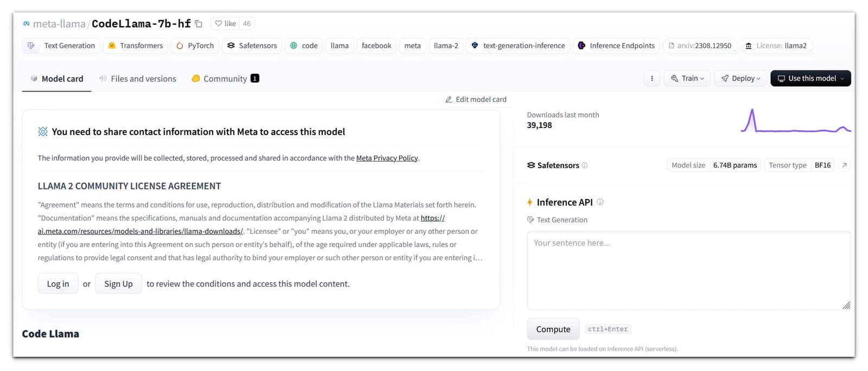Click the Sign Up button
The height and width of the screenshot is (371, 868).
[118, 283]
